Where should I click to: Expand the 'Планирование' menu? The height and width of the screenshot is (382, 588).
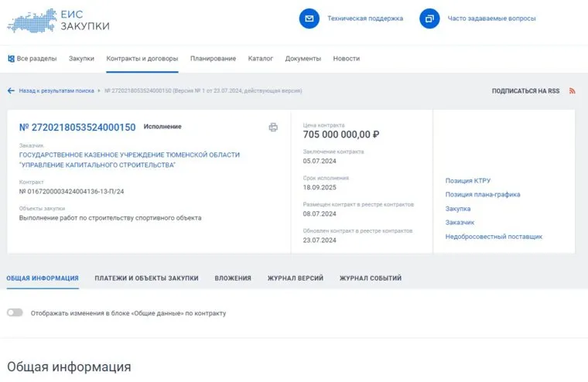(213, 59)
